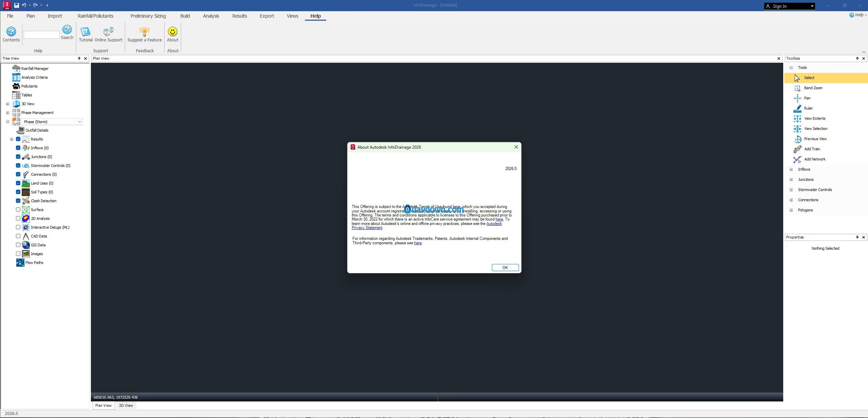
Task: Click OK in the About dialog
Action: coord(505,268)
